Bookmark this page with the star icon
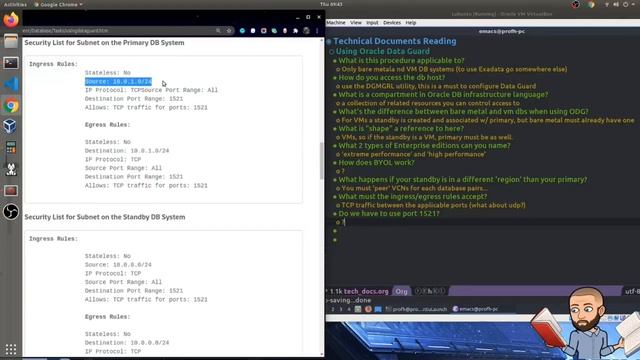The height and width of the screenshot is (360, 640). 229,31
